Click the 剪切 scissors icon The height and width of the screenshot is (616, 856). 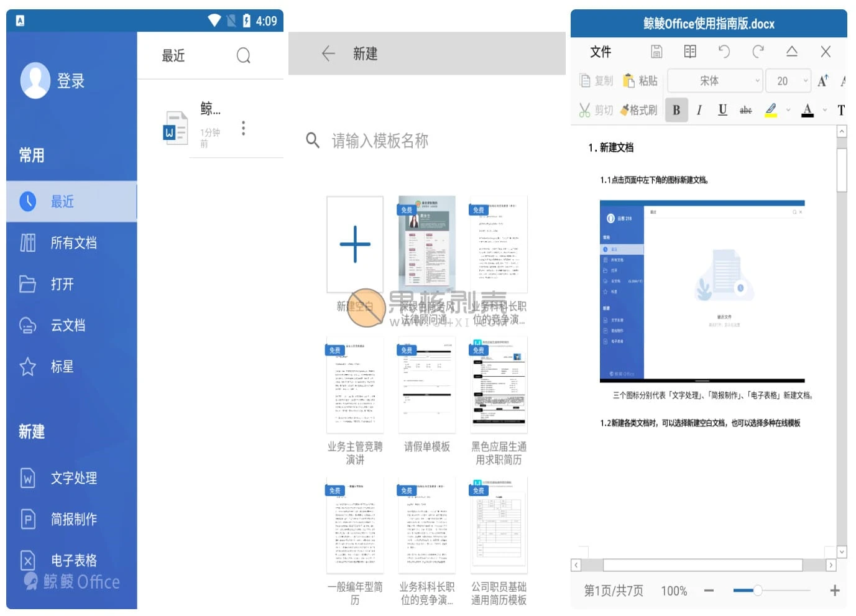[x=584, y=110]
